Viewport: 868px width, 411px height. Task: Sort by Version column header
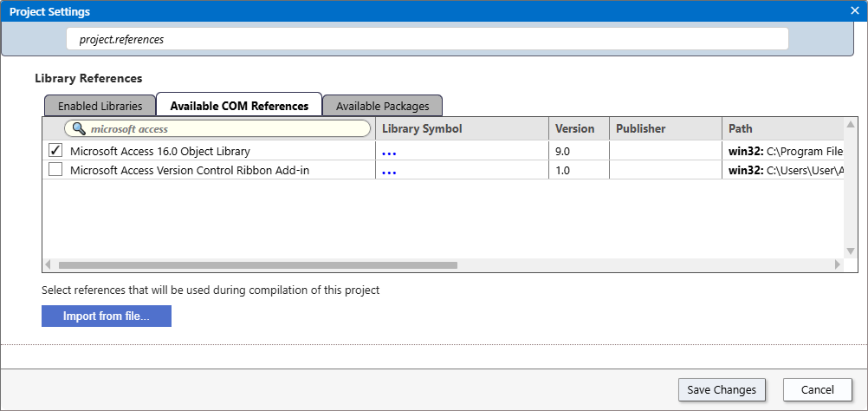tap(579, 128)
